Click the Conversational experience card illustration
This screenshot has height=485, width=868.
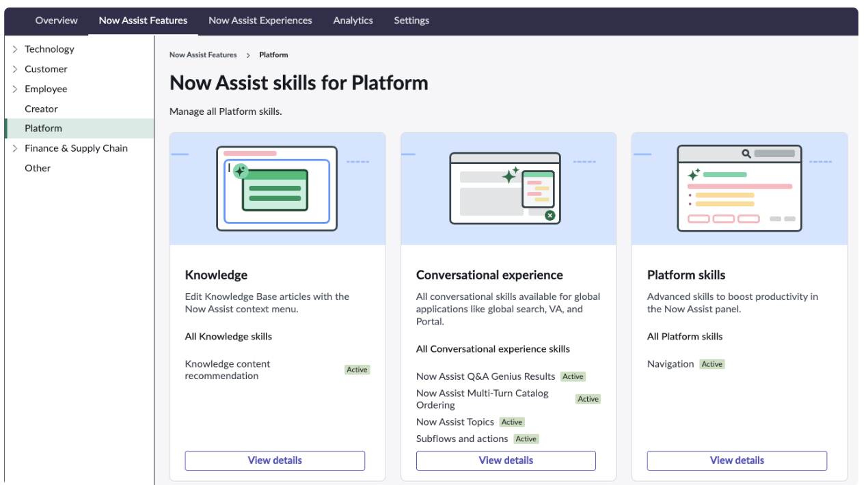pos(508,189)
